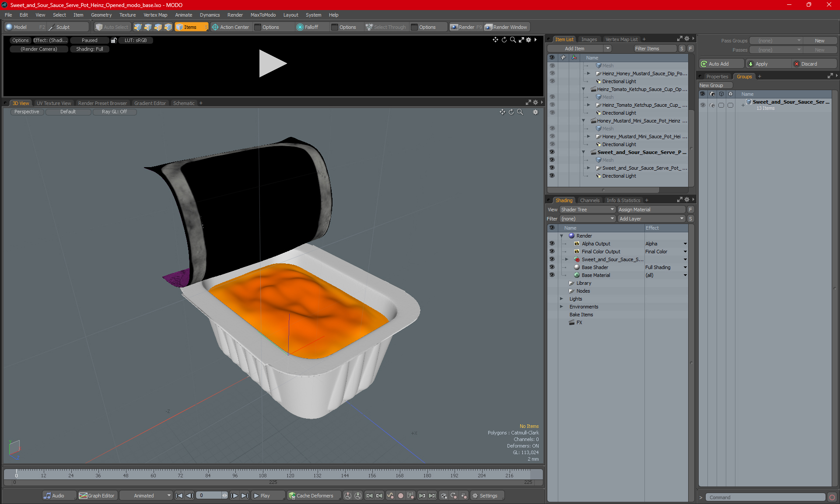Screen dimensions: 840x504
Task: Toggle visibility of Sweet_and_Sour_Sauce_Serve_P item
Action: click(552, 152)
